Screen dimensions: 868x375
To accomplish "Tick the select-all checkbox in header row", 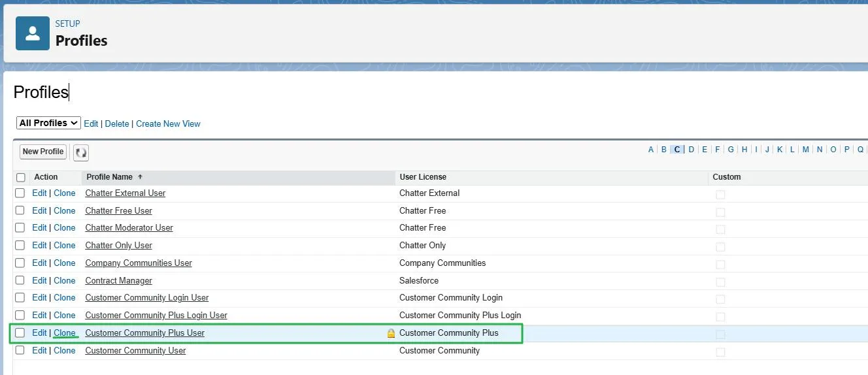I will 21,178.
